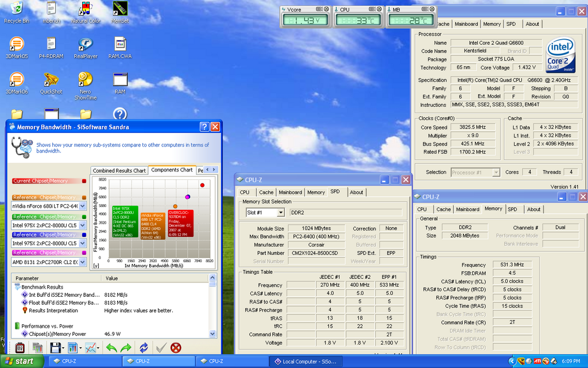Click the Sandra results list scroll down arrow
This screenshot has width=588, height=368.
coord(212,333)
